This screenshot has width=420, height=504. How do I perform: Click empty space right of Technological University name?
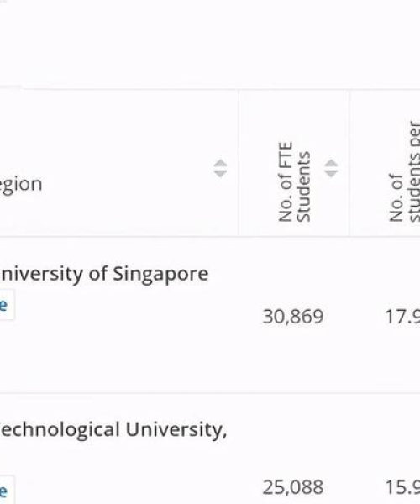coord(322,430)
